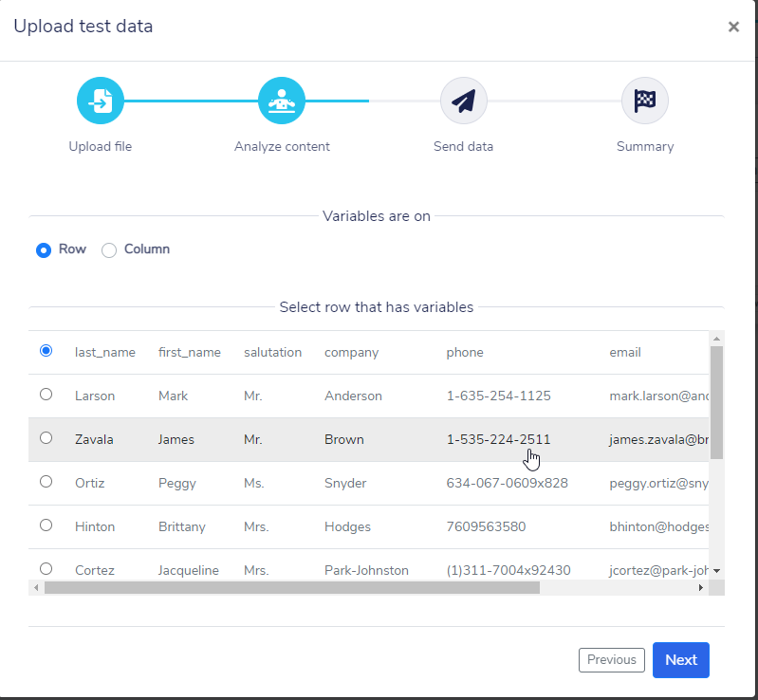The width and height of the screenshot is (758, 700).
Task: Click phone number 7609563580
Action: (486, 526)
